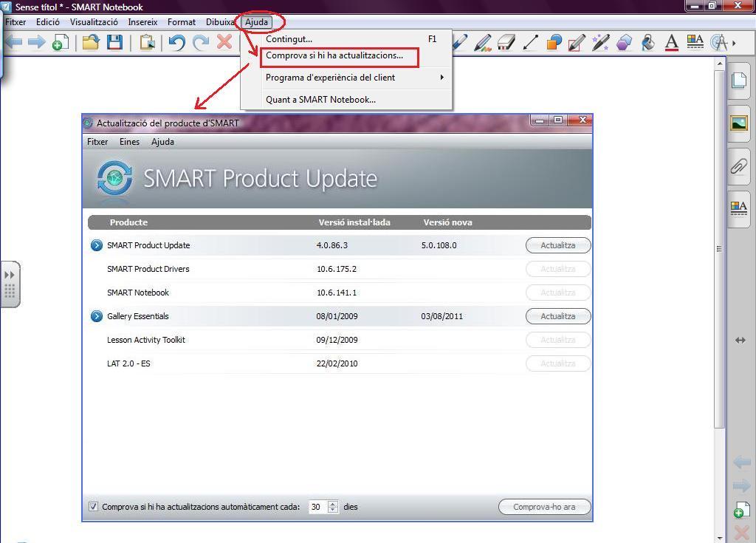
Task: Toggle automatic update check checkbox
Action: pos(93,506)
